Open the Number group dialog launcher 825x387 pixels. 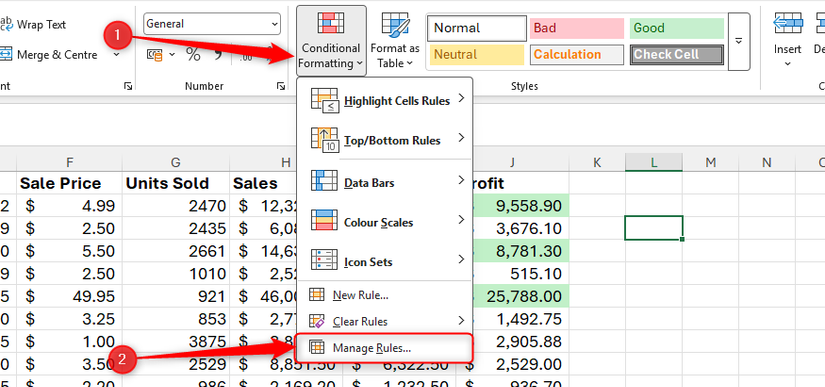tap(281, 86)
